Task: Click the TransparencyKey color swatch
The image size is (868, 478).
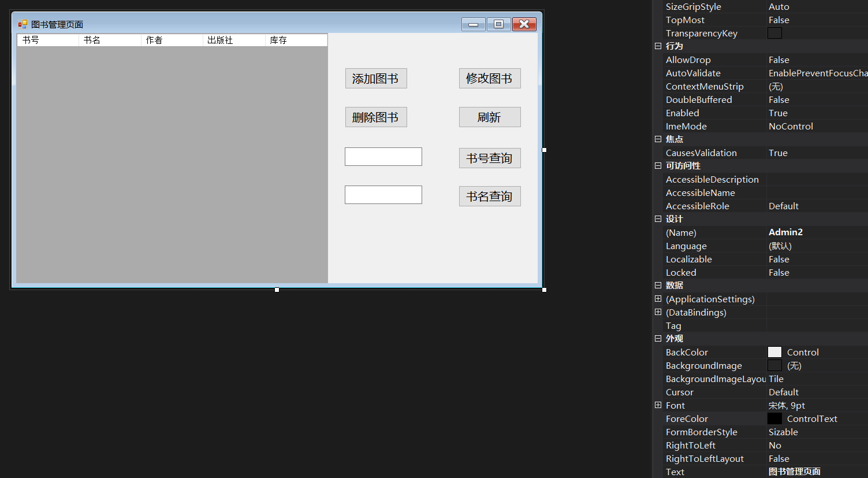Action: click(x=774, y=33)
